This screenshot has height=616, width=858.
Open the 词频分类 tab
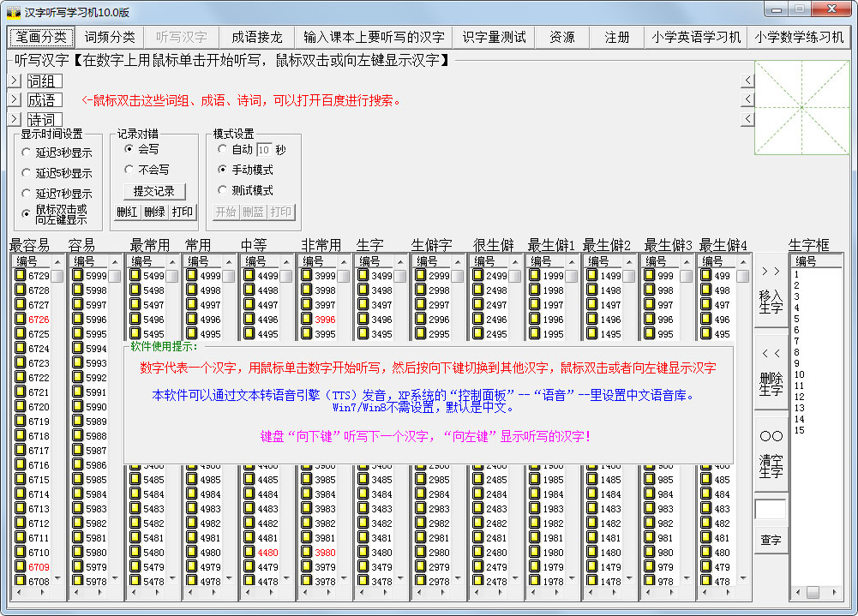[110, 37]
